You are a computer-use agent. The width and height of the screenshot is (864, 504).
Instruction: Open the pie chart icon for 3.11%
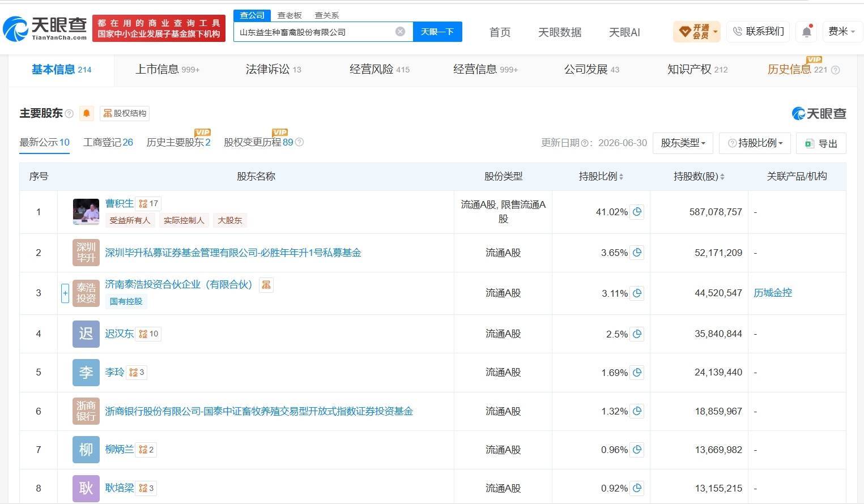coord(637,293)
